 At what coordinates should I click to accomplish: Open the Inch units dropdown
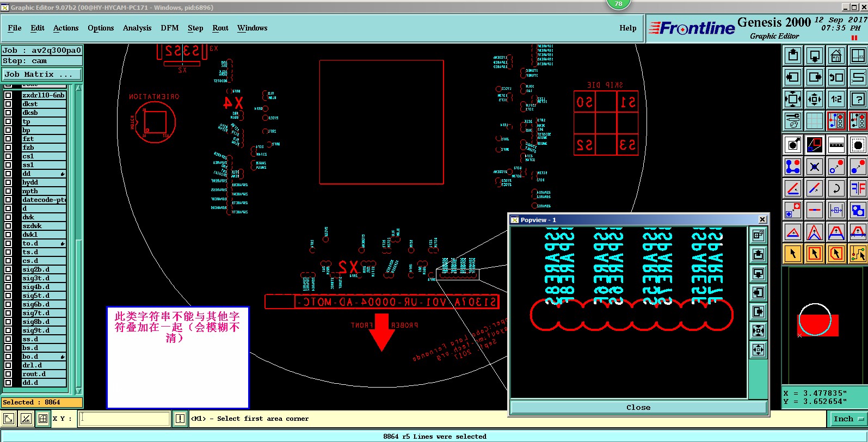848,419
